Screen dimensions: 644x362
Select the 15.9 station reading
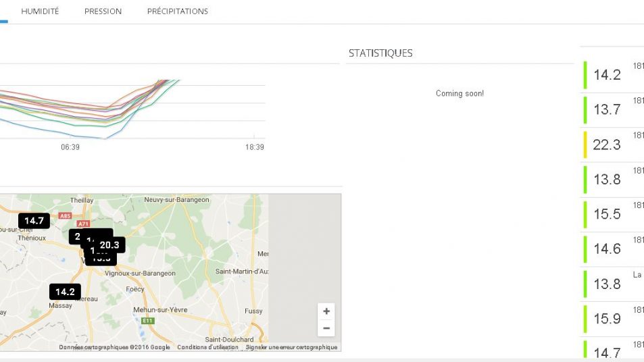pyautogui.click(x=606, y=319)
